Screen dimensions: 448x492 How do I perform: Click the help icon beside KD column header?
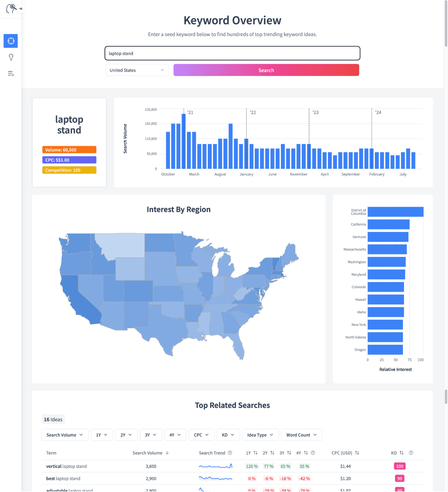[411, 453]
